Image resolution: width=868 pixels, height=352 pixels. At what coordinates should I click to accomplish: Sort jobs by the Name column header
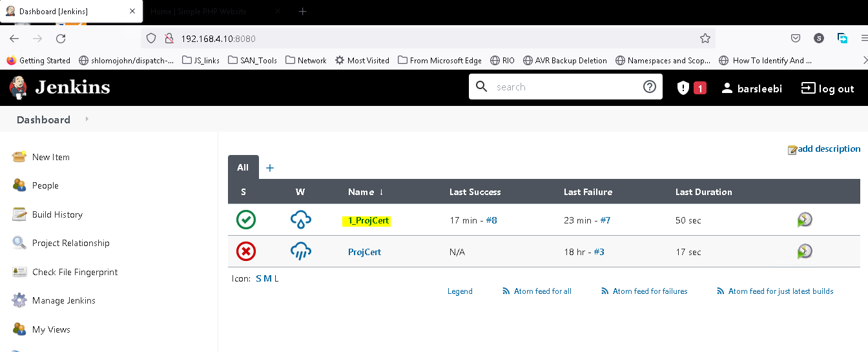pos(366,192)
